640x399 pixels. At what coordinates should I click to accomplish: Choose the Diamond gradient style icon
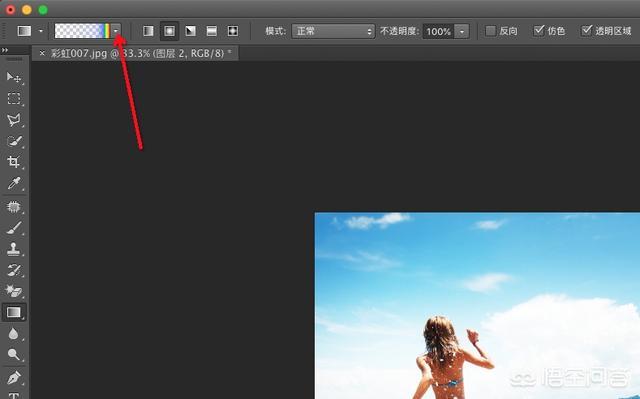click(233, 31)
